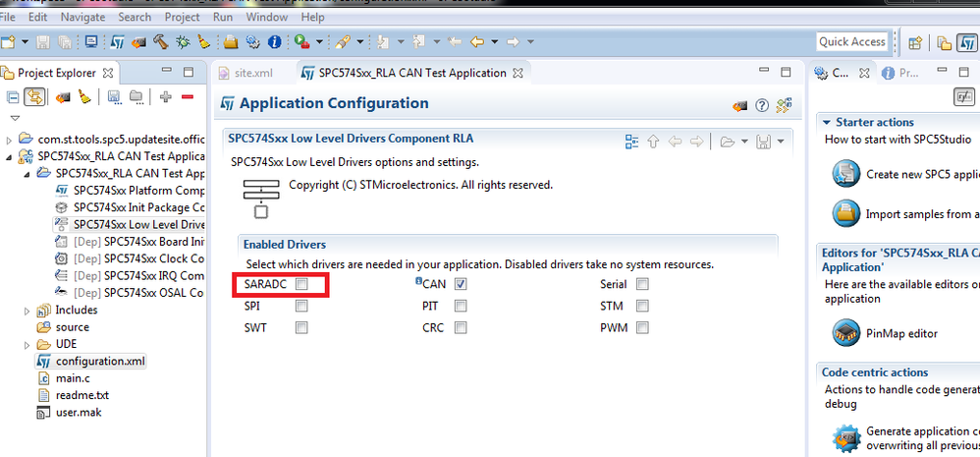This screenshot has width=980, height=457.
Task: Click the up arrow in component toolbar
Action: tap(653, 142)
